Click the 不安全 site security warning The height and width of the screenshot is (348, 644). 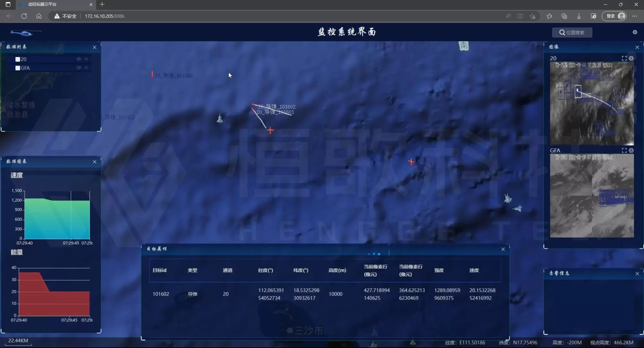coord(65,16)
